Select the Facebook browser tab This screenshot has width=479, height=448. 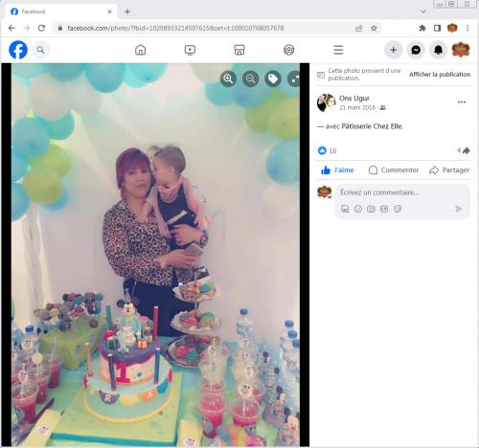(x=60, y=11)
